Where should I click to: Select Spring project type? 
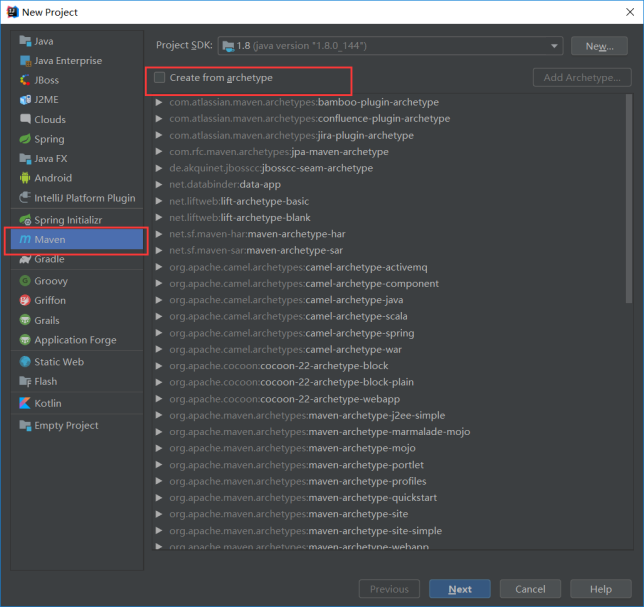77,139
